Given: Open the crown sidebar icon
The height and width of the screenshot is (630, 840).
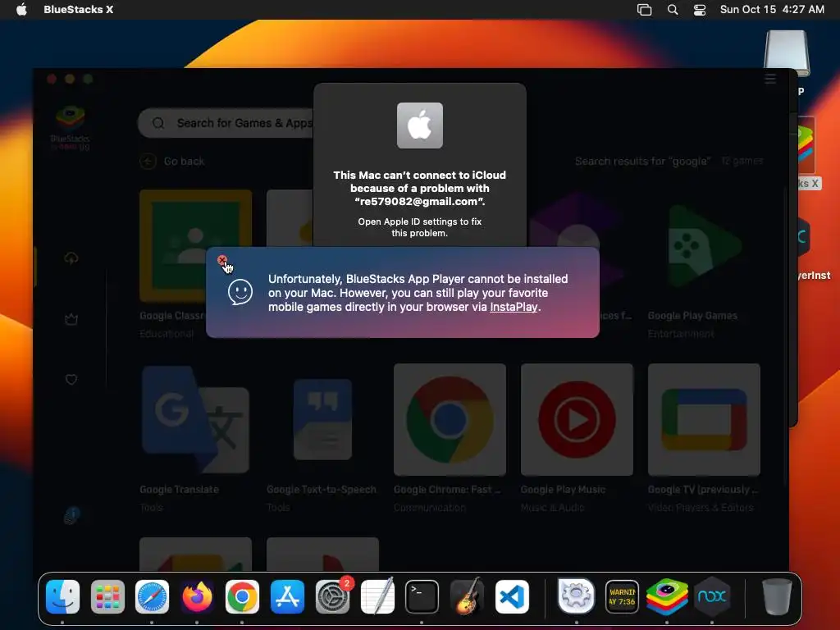Looking at the screenshot, I should pyautogui.click(x=71, y=320).
